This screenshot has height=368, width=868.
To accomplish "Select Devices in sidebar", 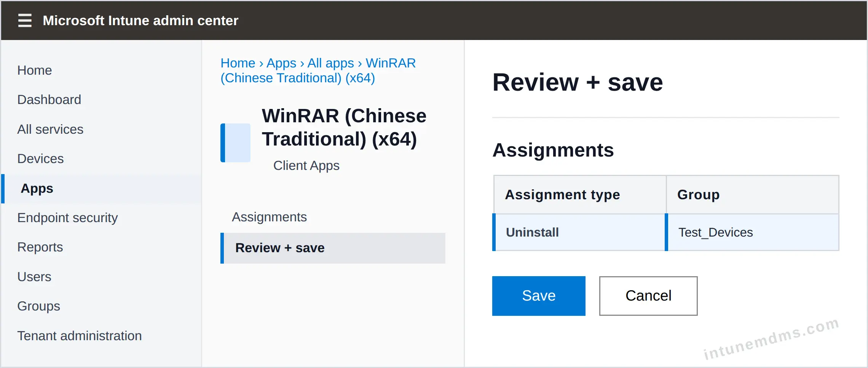I will click(40, 159).
